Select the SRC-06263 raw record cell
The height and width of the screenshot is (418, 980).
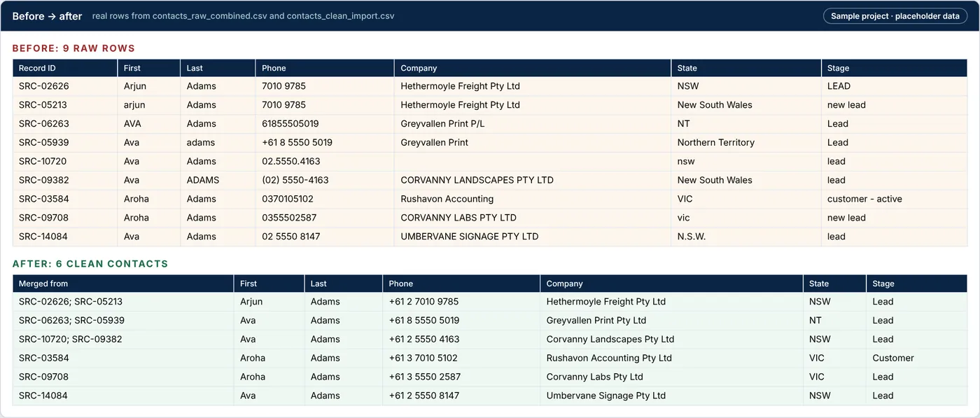65,124
